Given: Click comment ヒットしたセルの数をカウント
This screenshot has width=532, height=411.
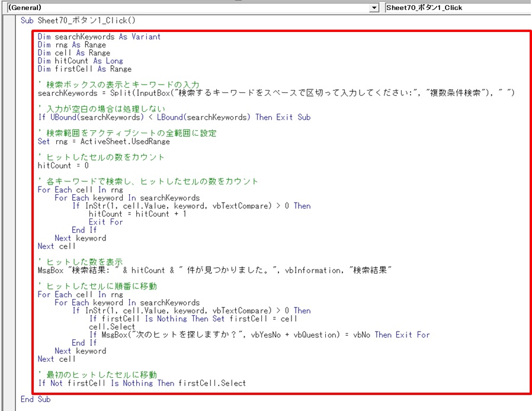Looking at the screenshot, I should pos(101,157).
